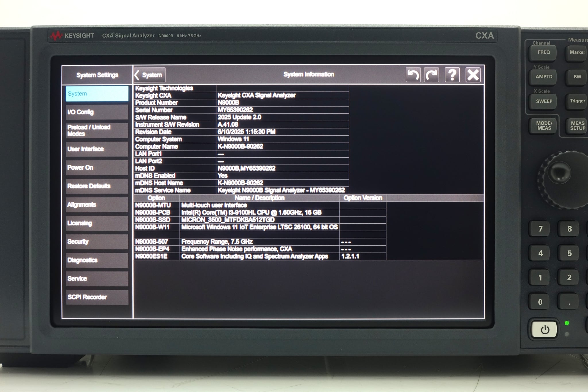Open the Alignments tab
Viewport: 588px width, 392px height.
click(x=97, y=204)
